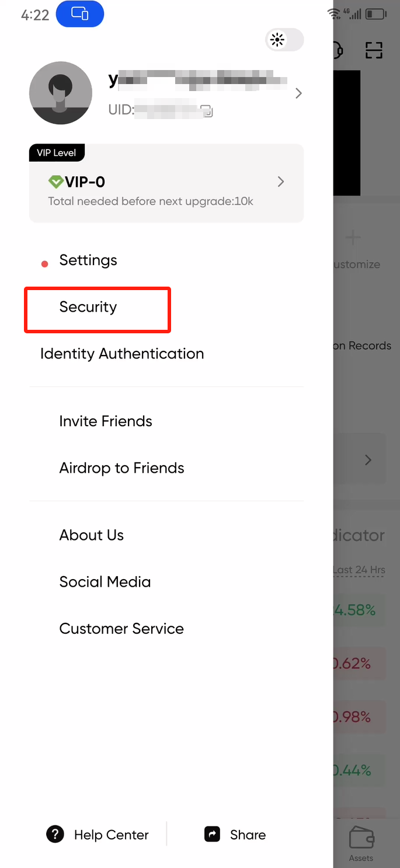This screenshot has height=868, width=400.
Task: Open the Settings menu item
Action: pos(88,260)
